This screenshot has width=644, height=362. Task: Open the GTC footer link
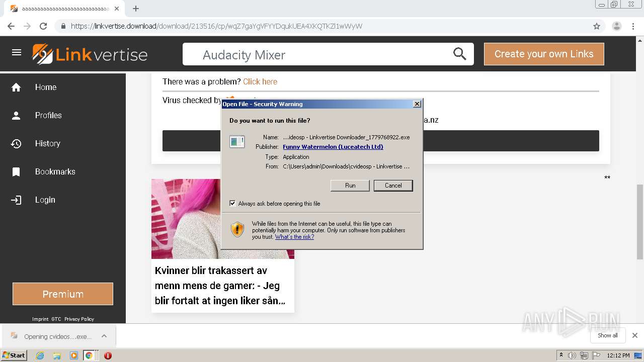click(x=56, y=319)
